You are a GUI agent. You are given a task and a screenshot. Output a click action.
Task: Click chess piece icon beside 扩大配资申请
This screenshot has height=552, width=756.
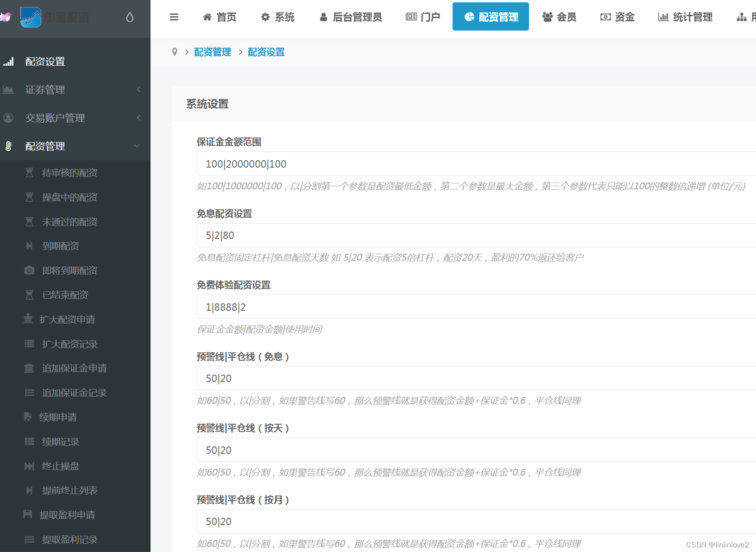[28, 319]
